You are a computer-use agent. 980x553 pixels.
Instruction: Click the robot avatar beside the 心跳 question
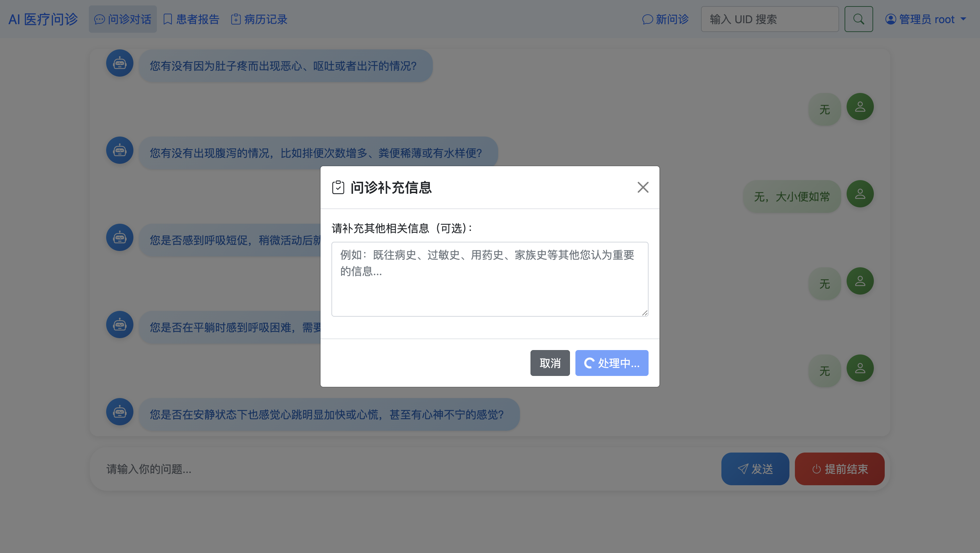pyautogui.click(x=119, y=412)
